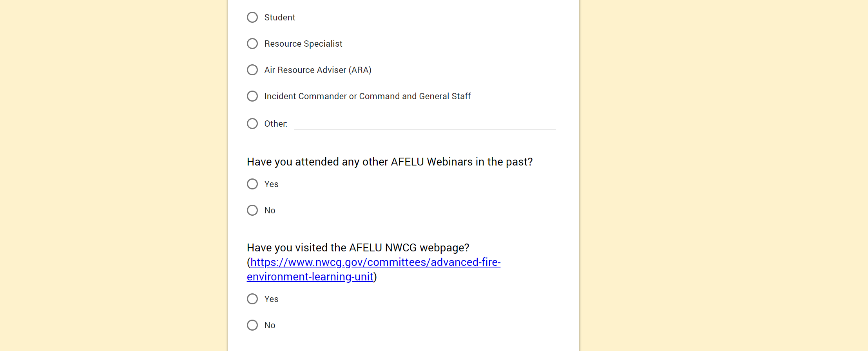The width and height of the screenshot is (868, 351).
Task: Click the "Air Resource Adviser (ARA)" label
Action: pyautogui.click(x=317, y=70)
